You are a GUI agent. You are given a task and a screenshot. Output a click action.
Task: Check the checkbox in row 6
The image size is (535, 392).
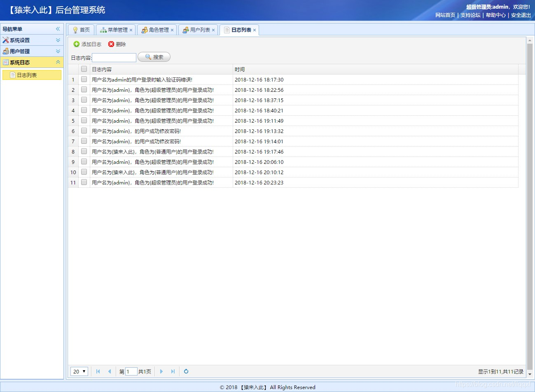[x=84, y=131]
